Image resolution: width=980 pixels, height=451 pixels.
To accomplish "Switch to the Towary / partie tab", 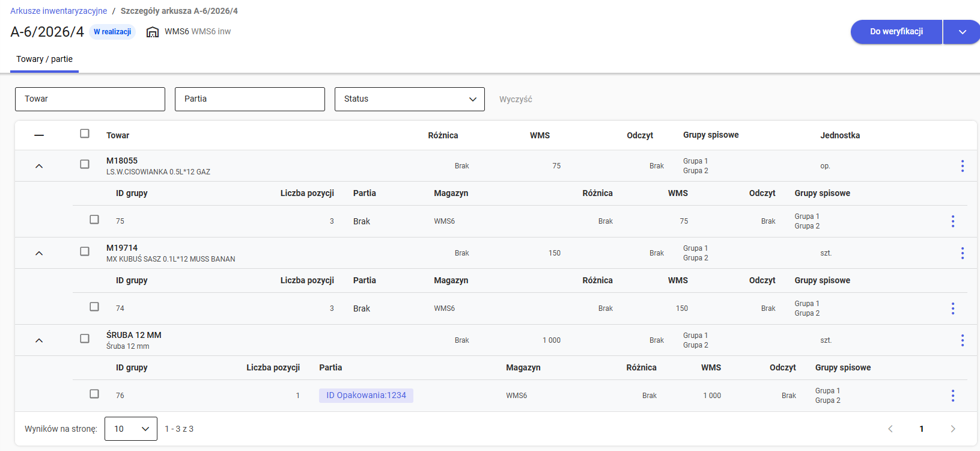I will click(44, 59).
